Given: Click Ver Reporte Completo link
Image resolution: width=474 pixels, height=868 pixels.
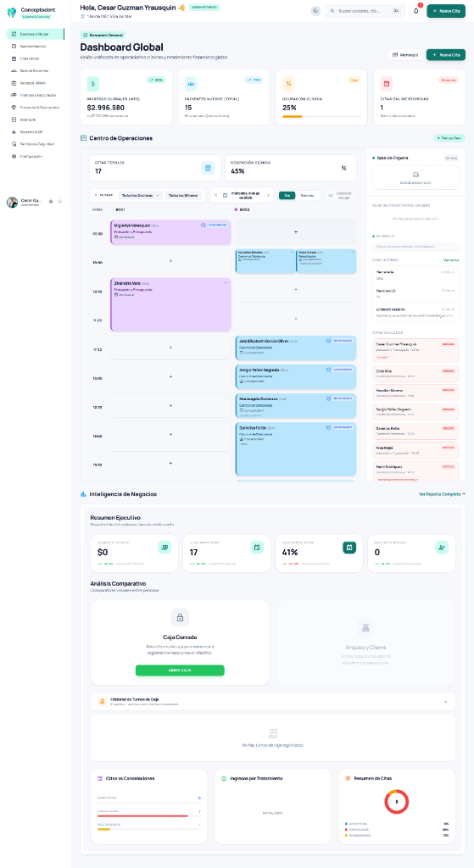Looking at the screenshot, I should [x=442, y=494].
